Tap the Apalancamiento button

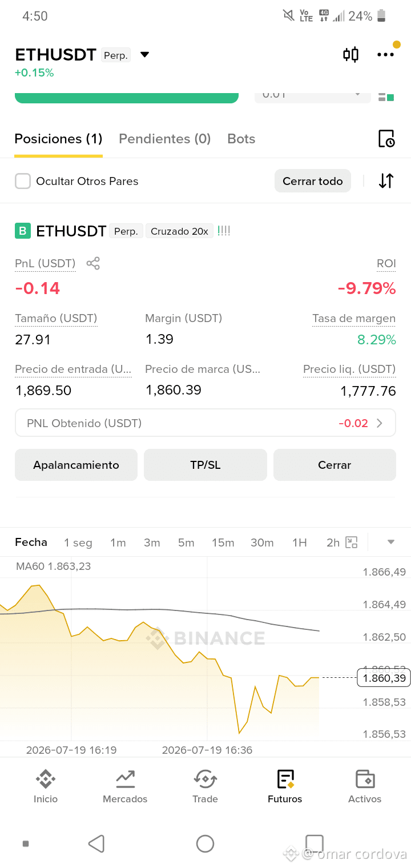[76, 465]
